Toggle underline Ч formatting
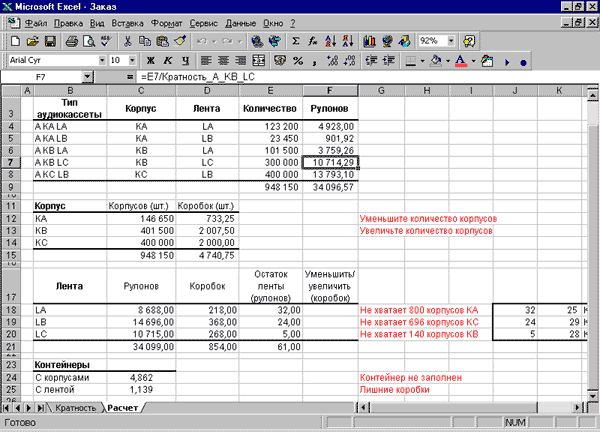This screenshot has height=434, width=600. pos(185,60)
